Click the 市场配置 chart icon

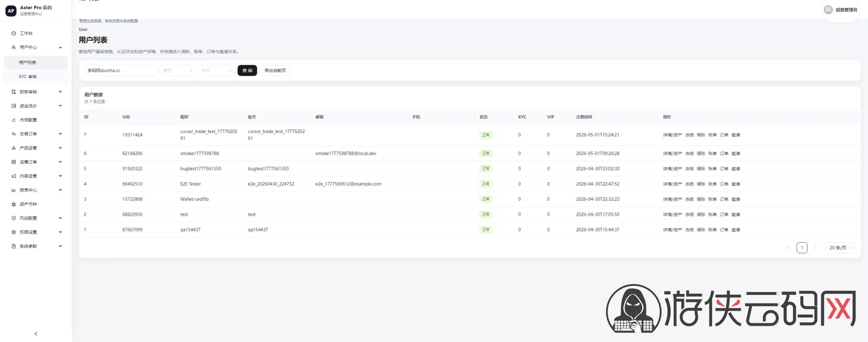tap(14, 120)
